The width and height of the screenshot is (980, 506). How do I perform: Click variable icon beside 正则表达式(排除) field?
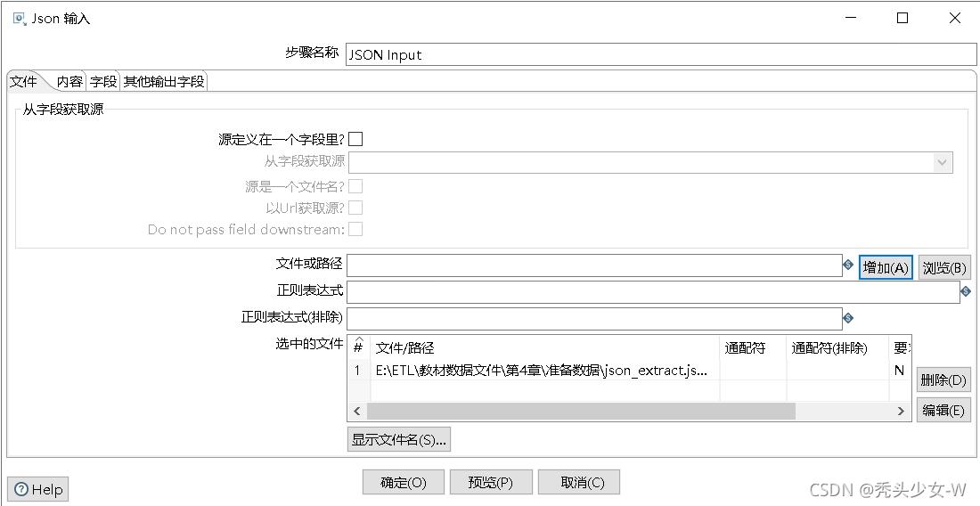tap(848, 318)
